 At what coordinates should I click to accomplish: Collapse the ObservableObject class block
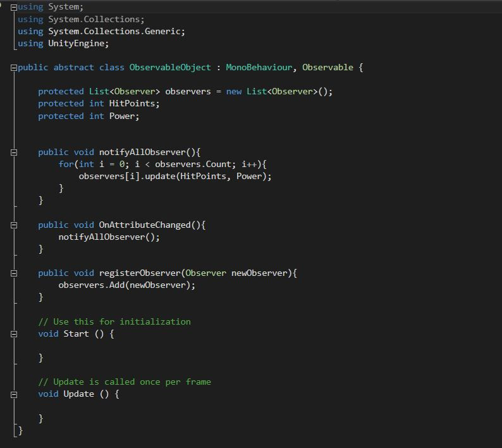pyautogui.click(x=14, y=68)
